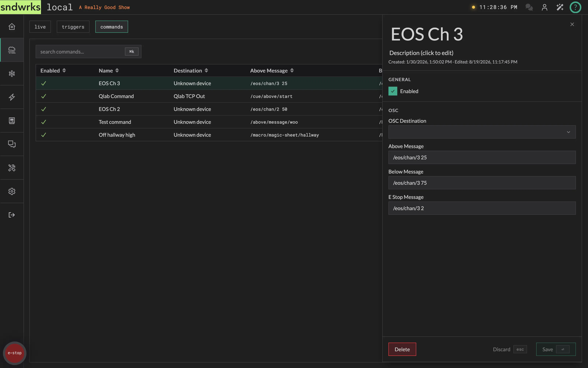The image size is (588, 368).
Task: Select the commands tab
Action: (112, 27)
